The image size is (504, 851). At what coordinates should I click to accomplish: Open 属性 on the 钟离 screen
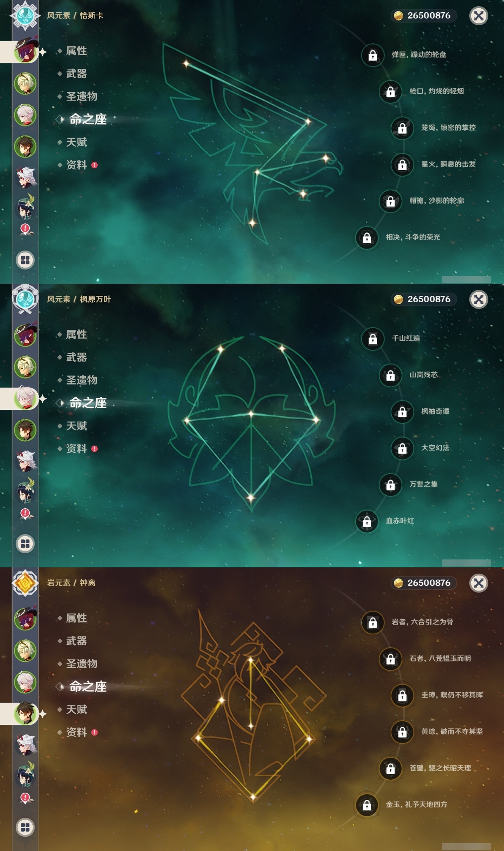click(x=76, y=618)
